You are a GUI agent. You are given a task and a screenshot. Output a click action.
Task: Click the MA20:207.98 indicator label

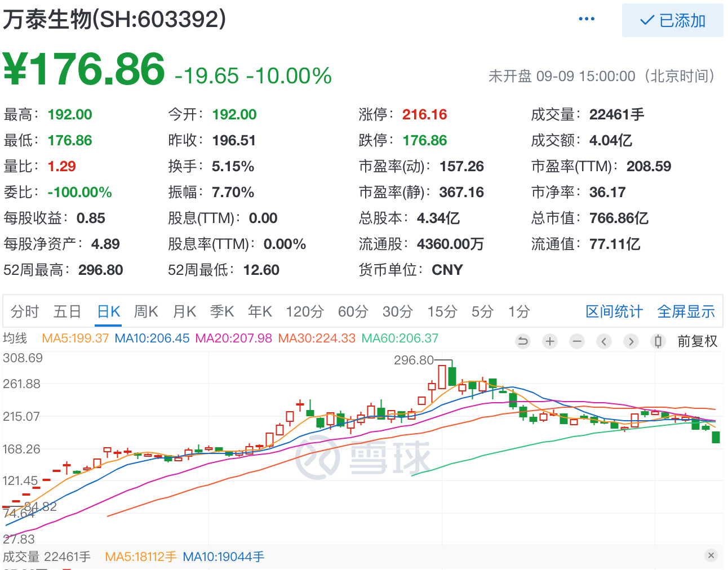(x=234, y=339)
